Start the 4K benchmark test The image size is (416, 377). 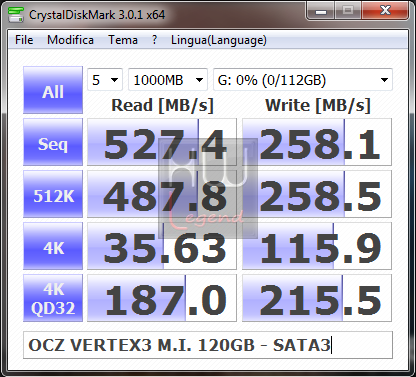[53, 246]
